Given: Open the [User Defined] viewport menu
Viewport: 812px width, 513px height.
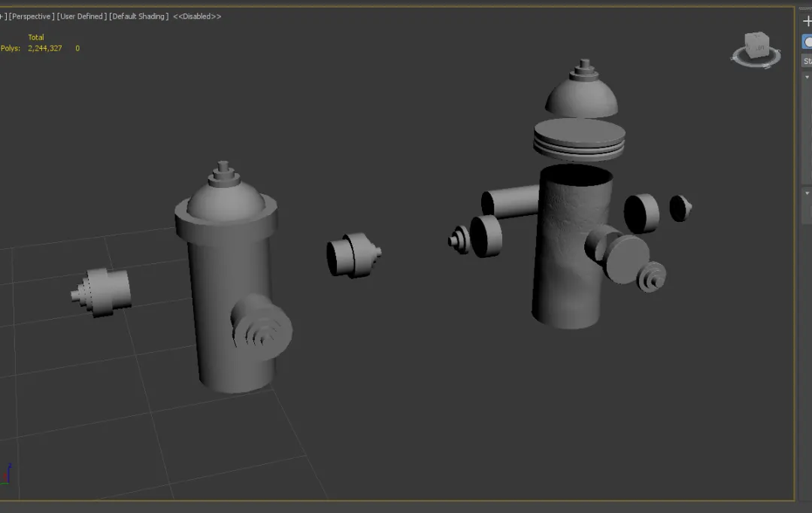Looking at the screenshot, I should 82,17.
